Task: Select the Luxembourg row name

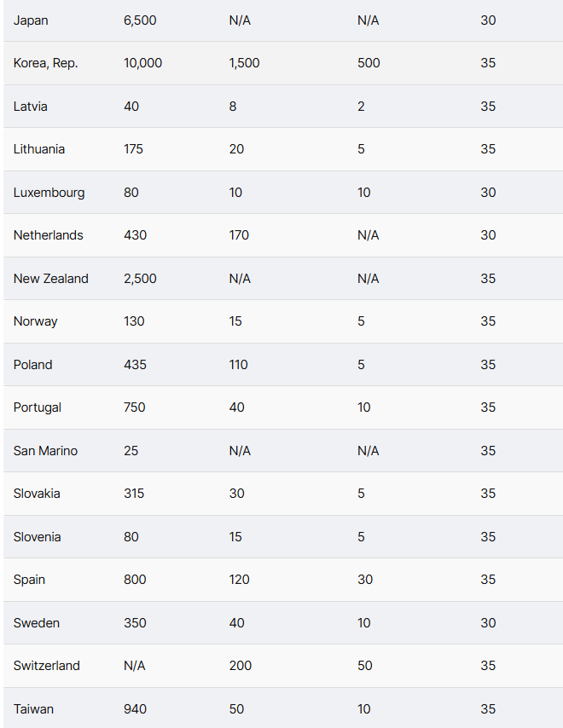Action: pos(49,193)
